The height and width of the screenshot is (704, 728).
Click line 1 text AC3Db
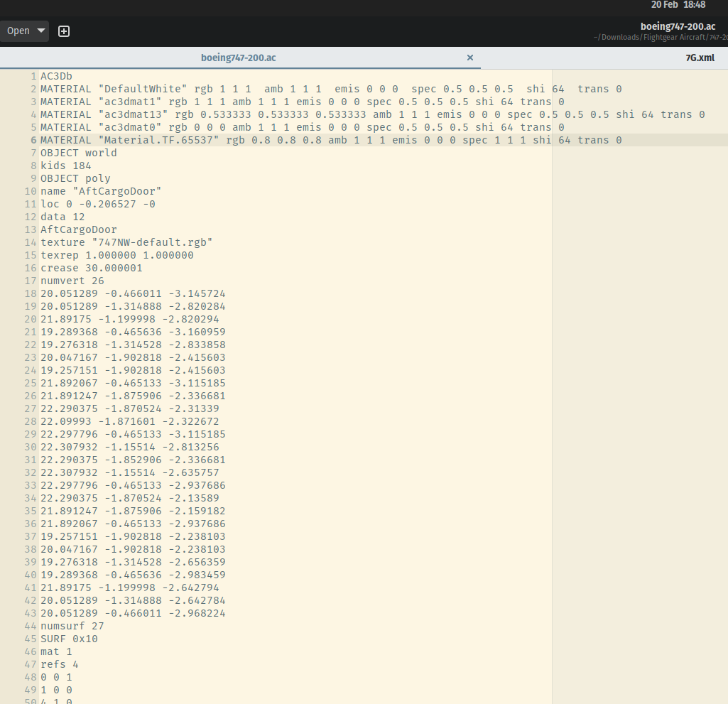coord(56,76)
